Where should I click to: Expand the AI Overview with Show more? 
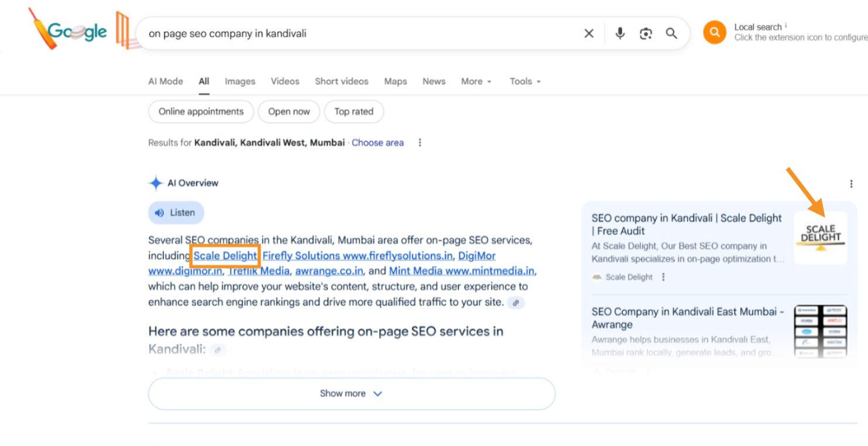coord(351,393)
